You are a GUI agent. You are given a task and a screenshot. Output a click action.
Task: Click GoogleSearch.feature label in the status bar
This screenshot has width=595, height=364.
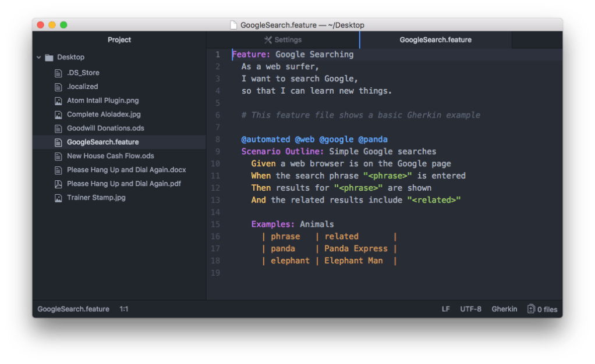[73, 309]
